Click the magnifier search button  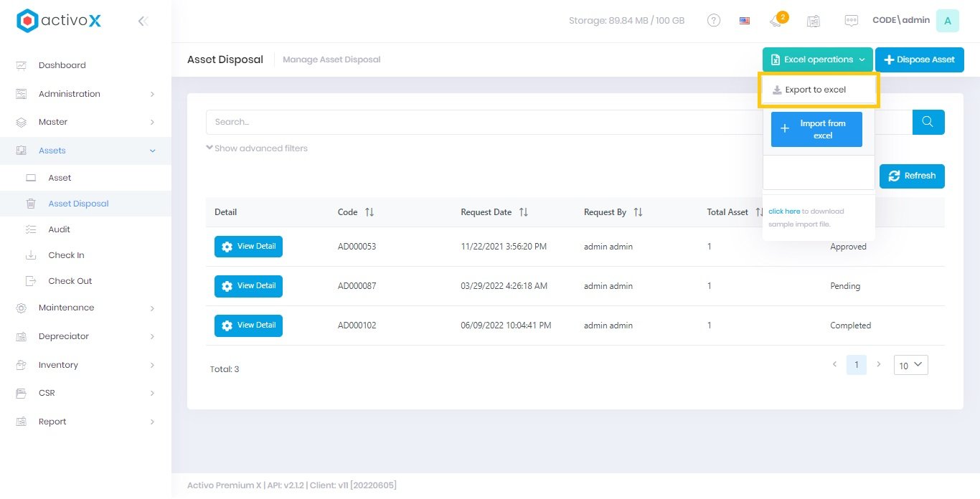(x=928, y=122)
